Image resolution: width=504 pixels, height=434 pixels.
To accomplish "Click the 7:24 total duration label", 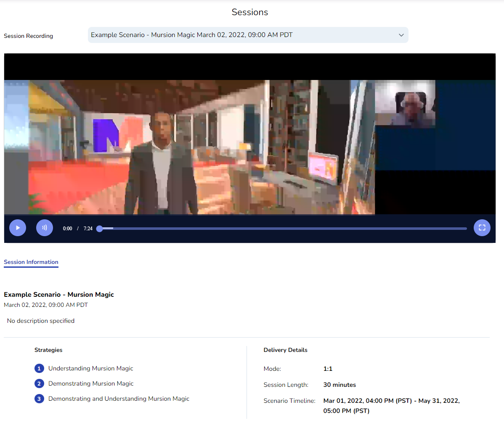I will (88, 229).
